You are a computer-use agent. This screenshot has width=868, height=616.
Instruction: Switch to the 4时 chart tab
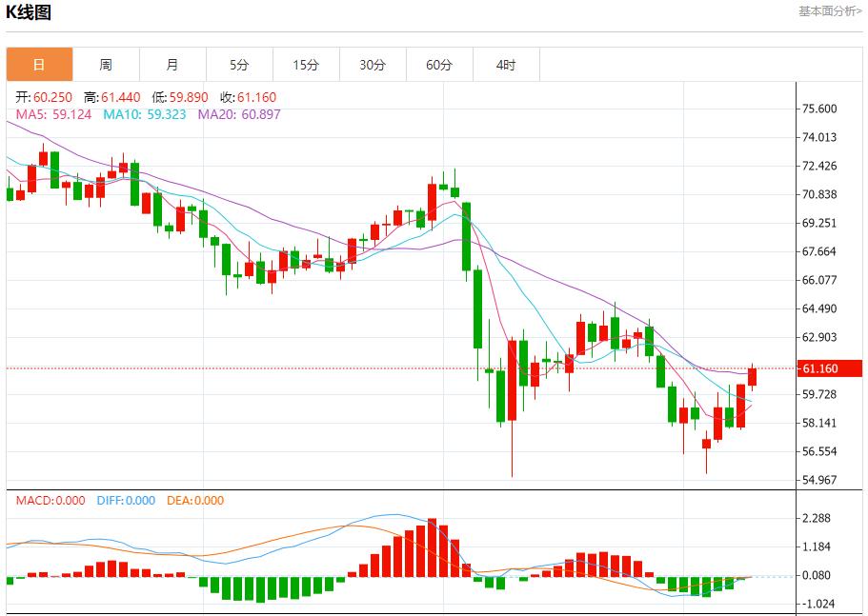coord(506,65)
